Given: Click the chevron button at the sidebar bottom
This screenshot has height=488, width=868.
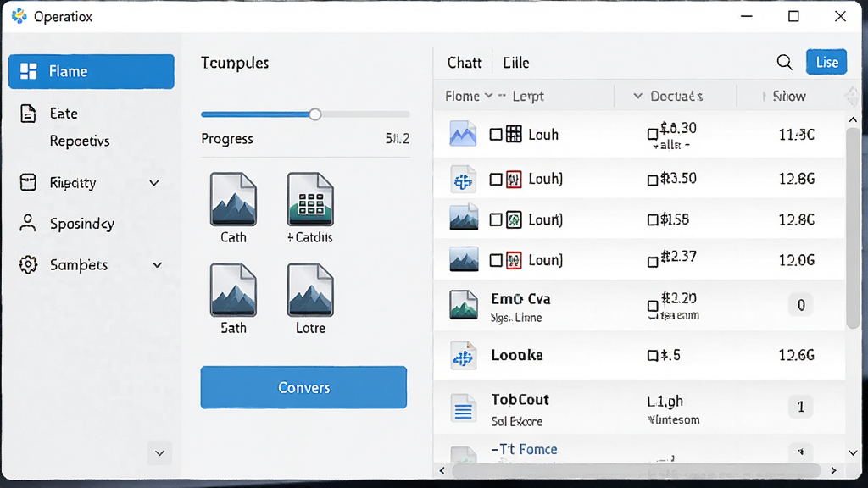Looking at the screenshot, I should pyautogui.click(x=159, y=453).
